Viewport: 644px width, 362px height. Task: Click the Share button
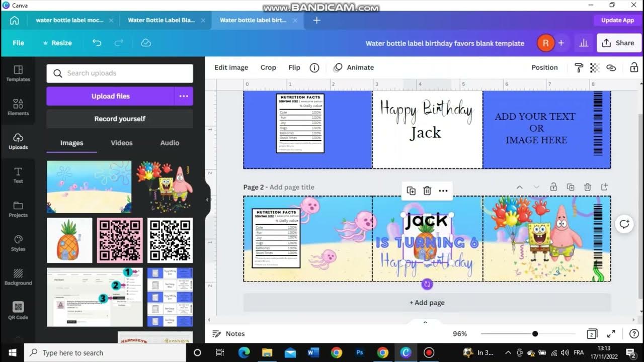coord(619,43)
